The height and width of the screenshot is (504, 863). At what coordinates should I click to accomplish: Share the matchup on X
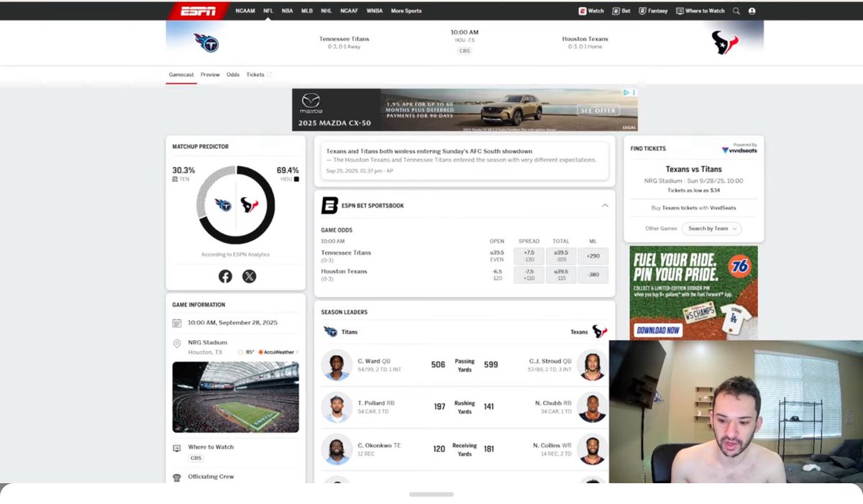tap(249, 276)
